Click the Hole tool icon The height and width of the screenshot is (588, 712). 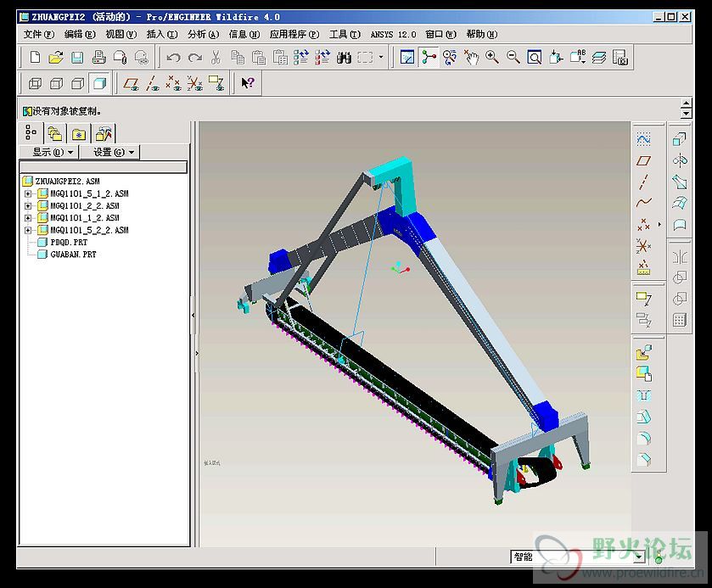point(643,395)
